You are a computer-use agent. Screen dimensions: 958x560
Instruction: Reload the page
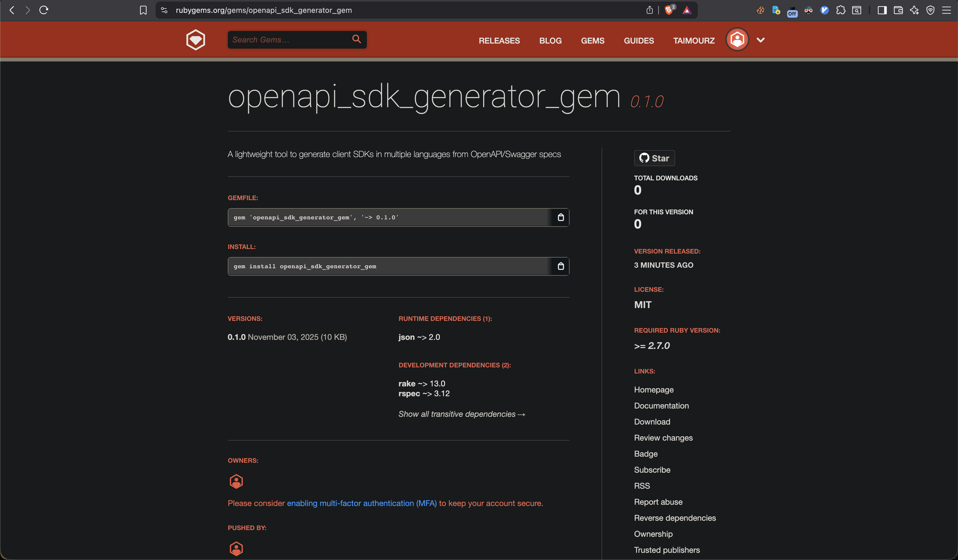pos(44,10)
